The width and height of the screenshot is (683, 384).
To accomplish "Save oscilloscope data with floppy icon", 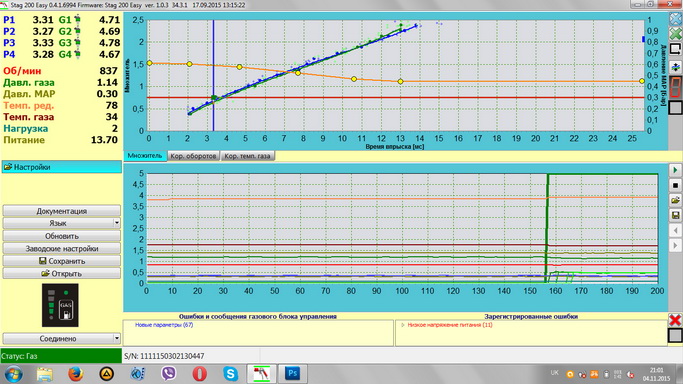I will tap(675, 215).
